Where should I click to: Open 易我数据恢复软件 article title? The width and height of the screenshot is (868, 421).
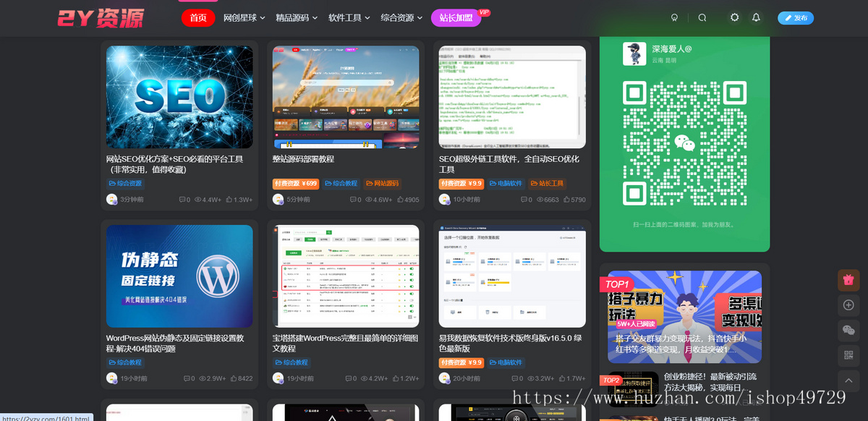[511, 343]
